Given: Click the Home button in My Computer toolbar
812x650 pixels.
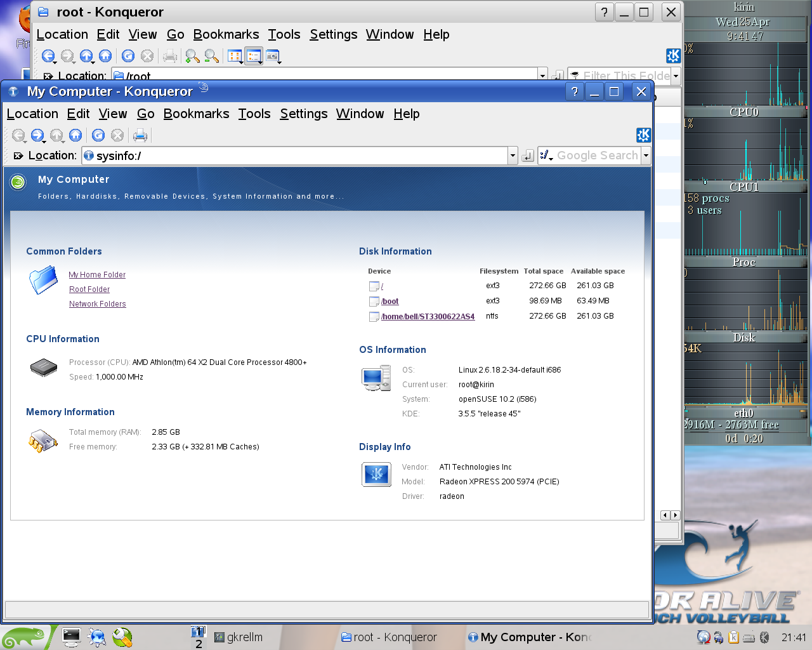Looking at the screenshot, I should coord(75,135).
